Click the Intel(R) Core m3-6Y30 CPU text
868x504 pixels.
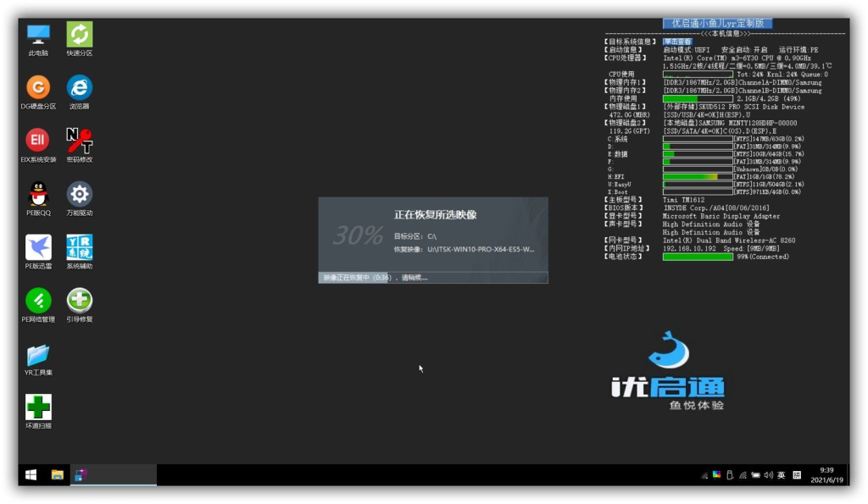737,58
